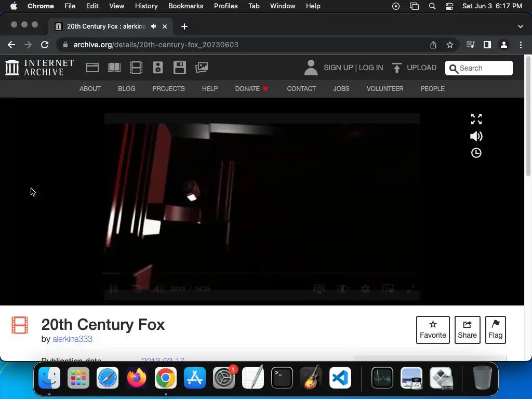The image size is (532, 399).
Task: Open Terminal from the Dock
Action: 282,378
